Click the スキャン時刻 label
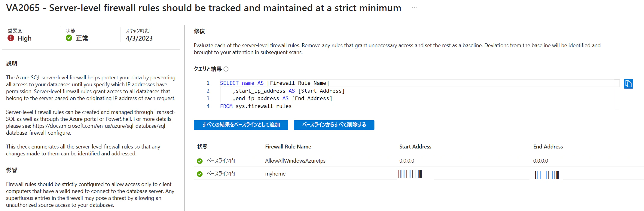Image resolution: width=644 pixels, height=211 pixels. (x=137, y=31)
